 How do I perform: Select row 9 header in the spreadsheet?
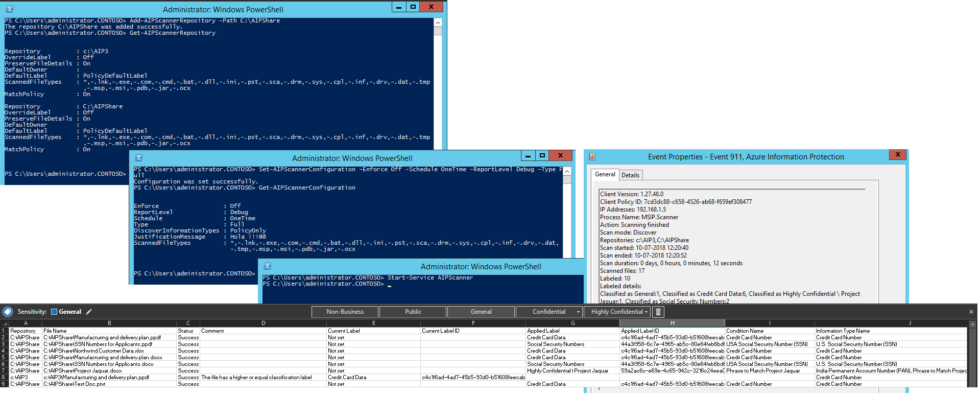(4, 384)
